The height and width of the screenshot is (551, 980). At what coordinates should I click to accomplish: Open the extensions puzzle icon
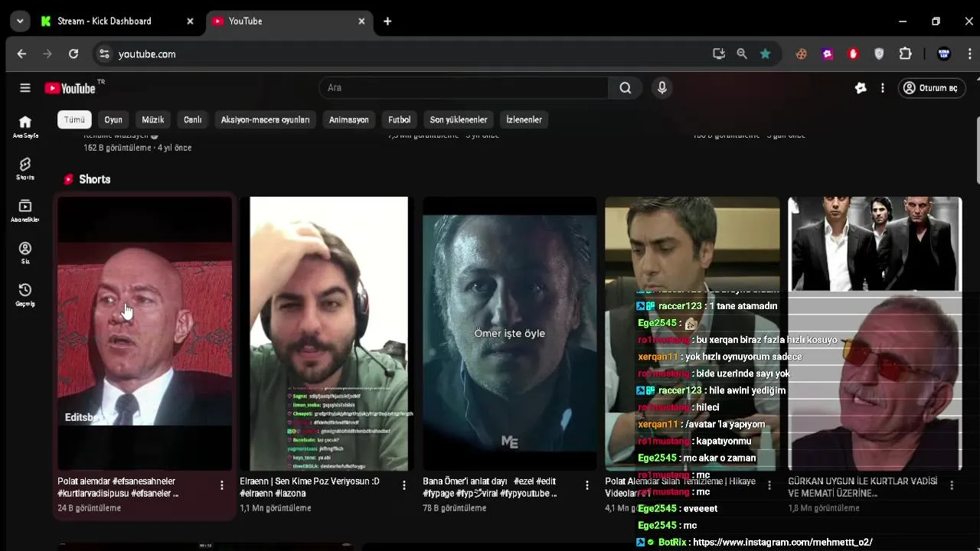(x=905, y=54)
